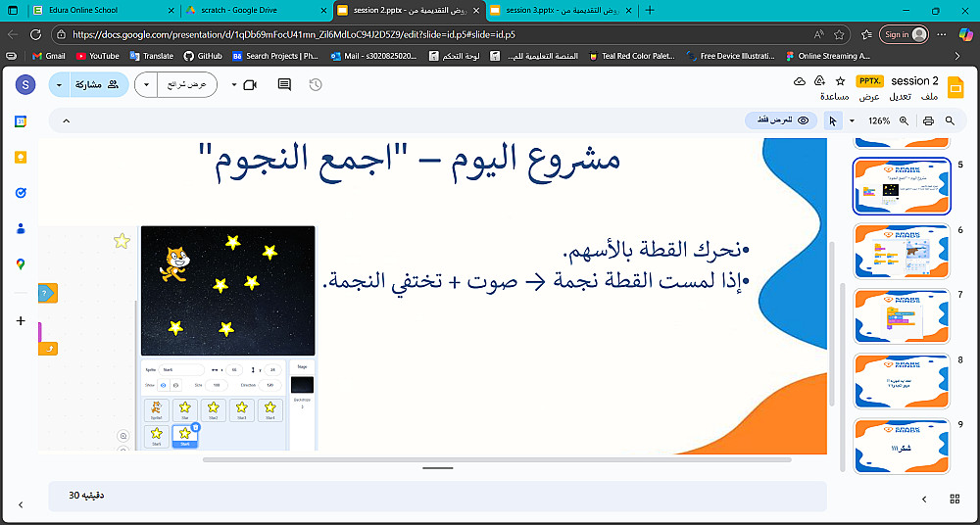
Task: Star the session 2 presentation
Action: coord(840,81)
